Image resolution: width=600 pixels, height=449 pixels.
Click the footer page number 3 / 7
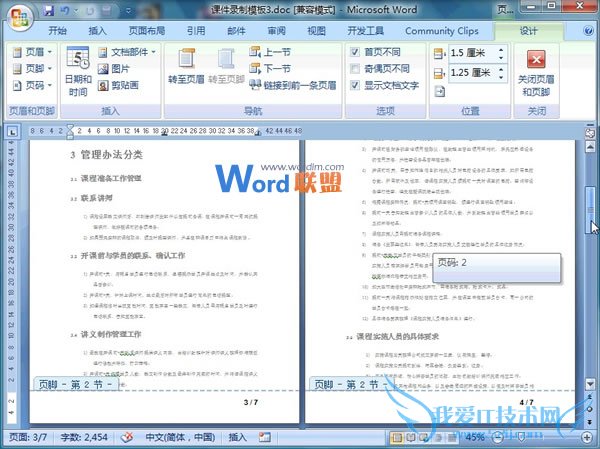[x=251, y=402]
